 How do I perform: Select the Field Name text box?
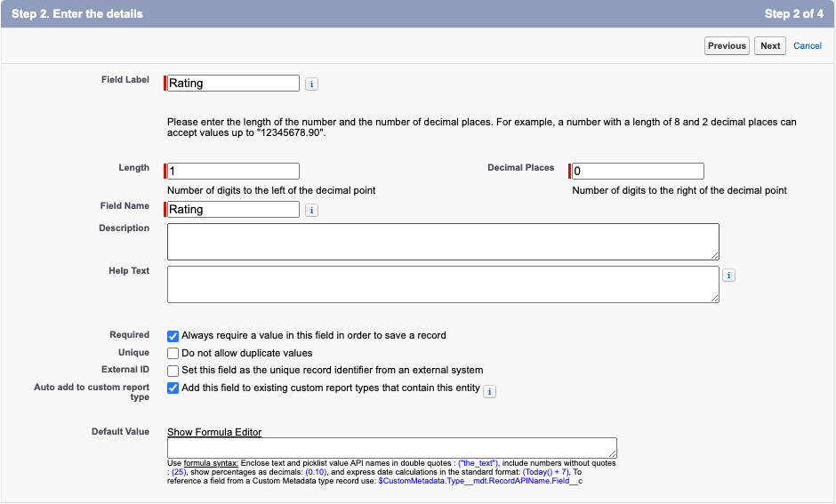[234, 210]
